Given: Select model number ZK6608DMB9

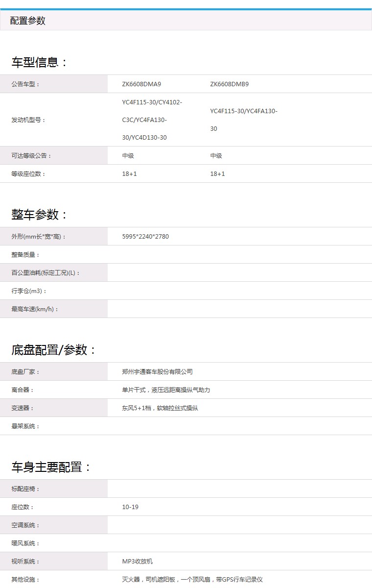Looking at the screenshot, I should [230, 84].
